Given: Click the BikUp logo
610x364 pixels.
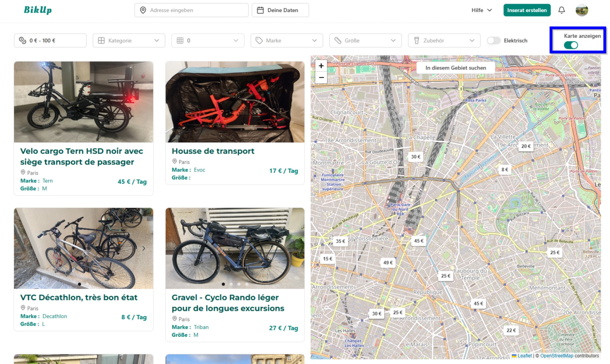Looking at the screenshot, I should 38,10.
